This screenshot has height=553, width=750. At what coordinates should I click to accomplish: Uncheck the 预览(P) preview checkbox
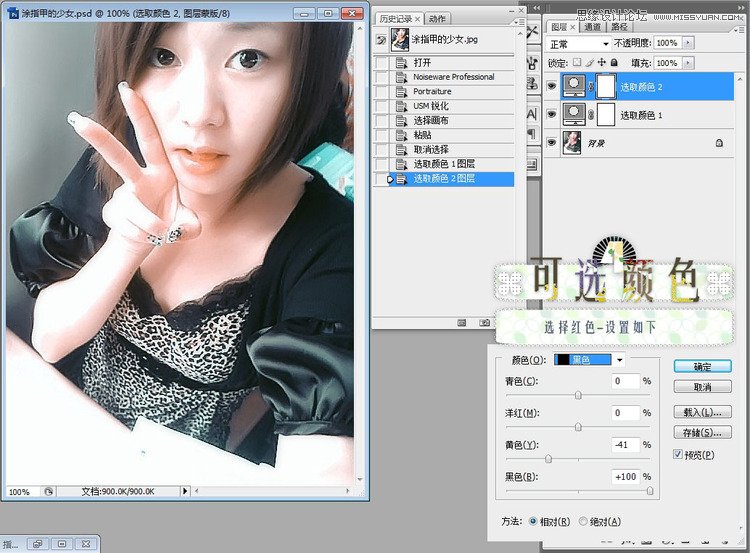tap(677, 454)
